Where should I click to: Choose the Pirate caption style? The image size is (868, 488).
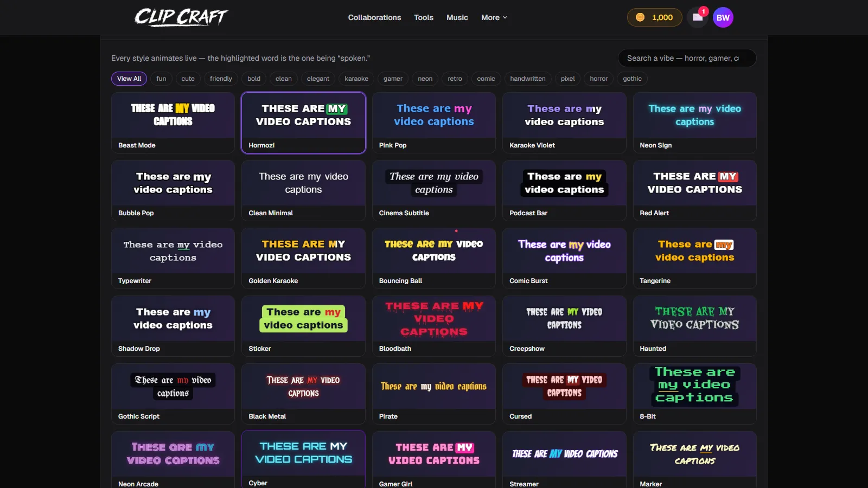pyautogui.click(x=434, y=394)
